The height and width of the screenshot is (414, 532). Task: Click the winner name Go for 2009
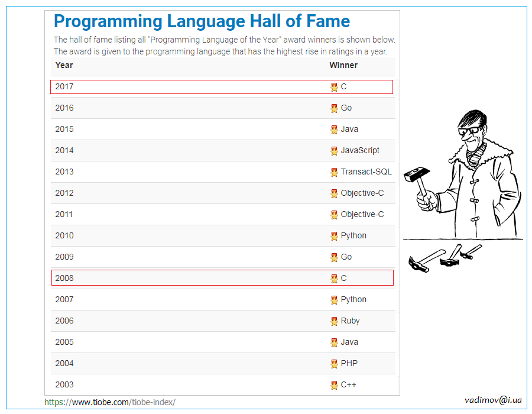click(x=346, y=257)
